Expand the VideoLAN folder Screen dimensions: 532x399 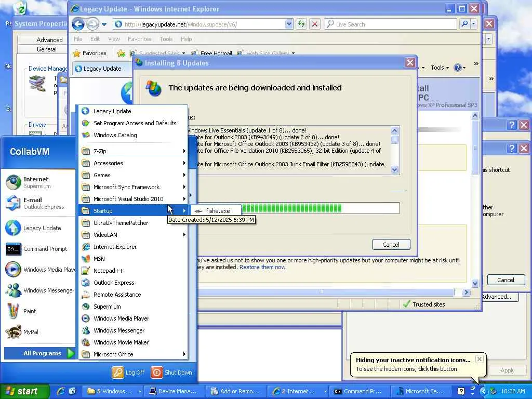[133, 234]
